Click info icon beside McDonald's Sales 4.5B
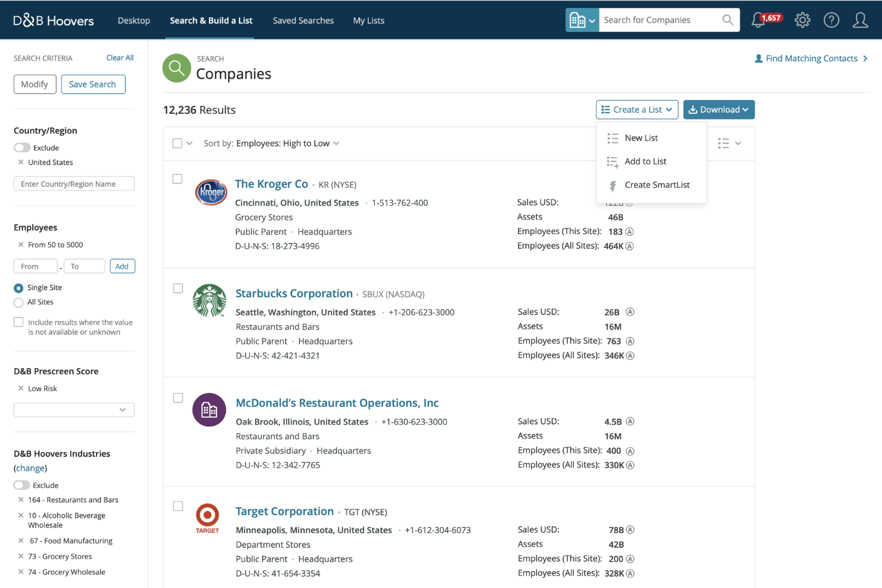 [x=630, y=421]
